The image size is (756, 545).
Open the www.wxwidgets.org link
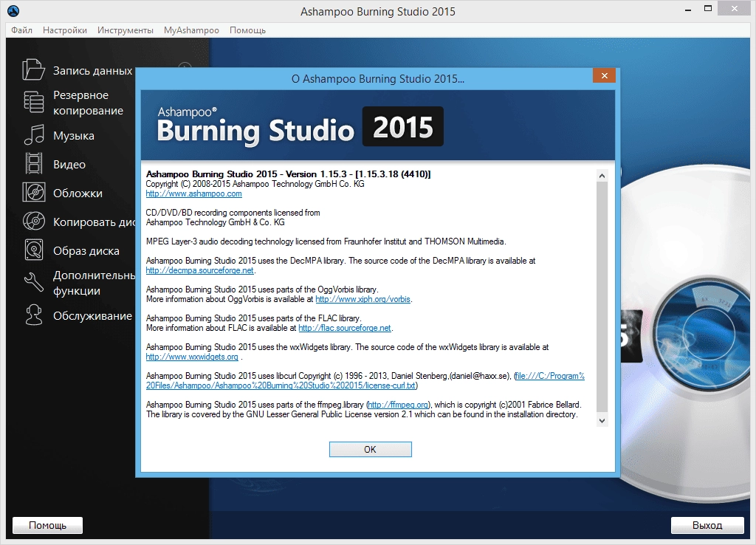click(x=192, y=357)
